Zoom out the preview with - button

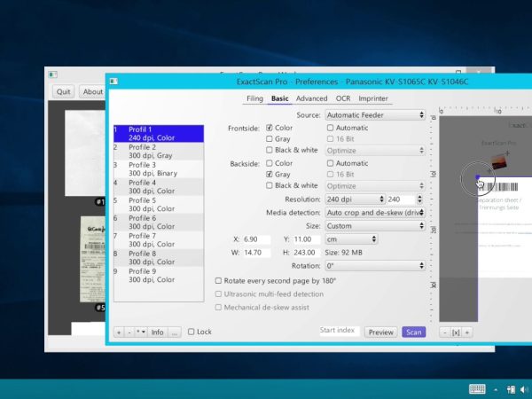coord(445,332)
